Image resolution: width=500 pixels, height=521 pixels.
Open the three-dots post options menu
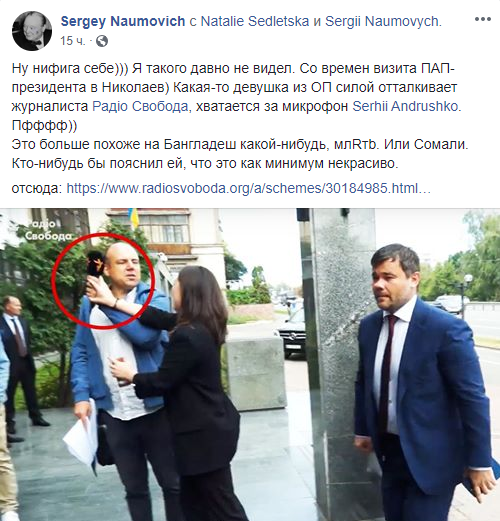(483, 19)
